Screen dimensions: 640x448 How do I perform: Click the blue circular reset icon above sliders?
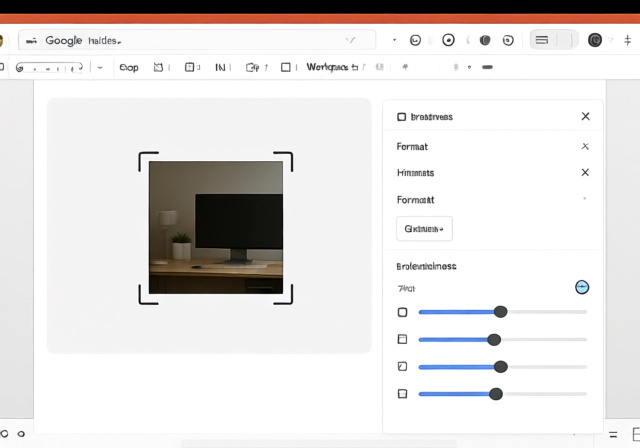click(582, 287)
